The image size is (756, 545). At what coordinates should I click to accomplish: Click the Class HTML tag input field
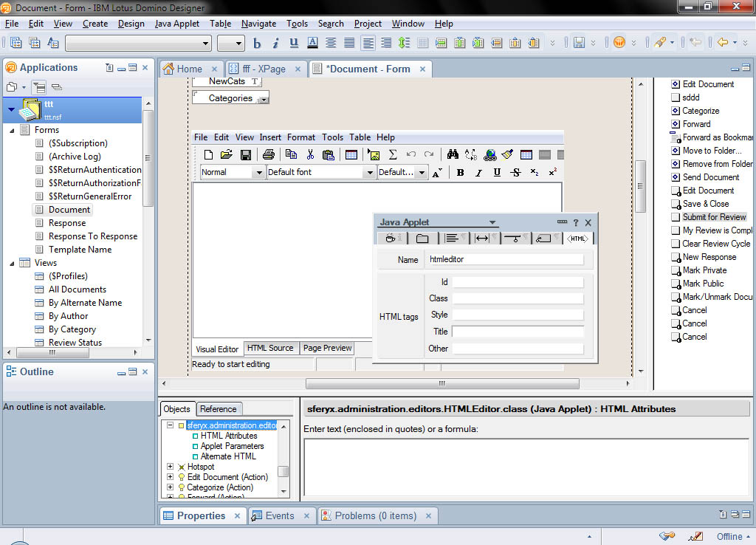coord(518,298)
